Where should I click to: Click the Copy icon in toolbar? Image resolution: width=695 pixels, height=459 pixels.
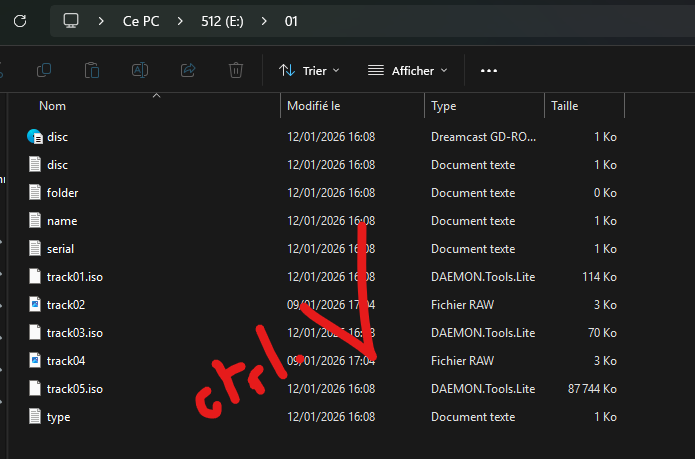click(x=44, y=70)
